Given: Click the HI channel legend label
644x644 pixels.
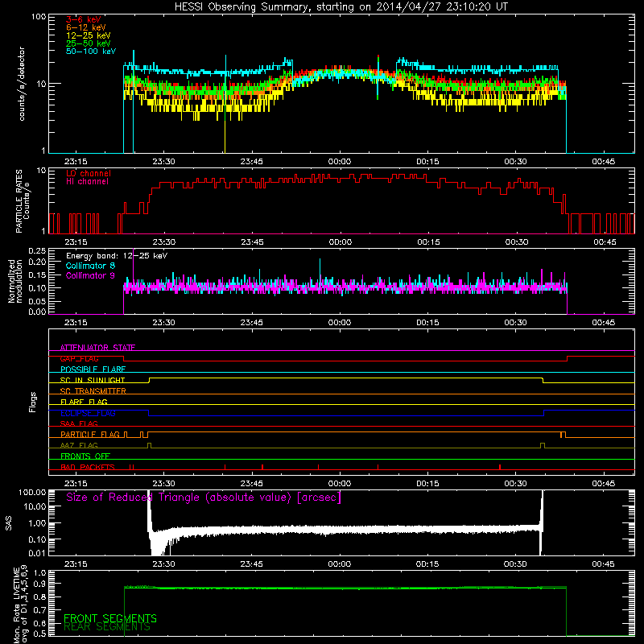Looking at the screenshot, I should (x=87, y=182).
